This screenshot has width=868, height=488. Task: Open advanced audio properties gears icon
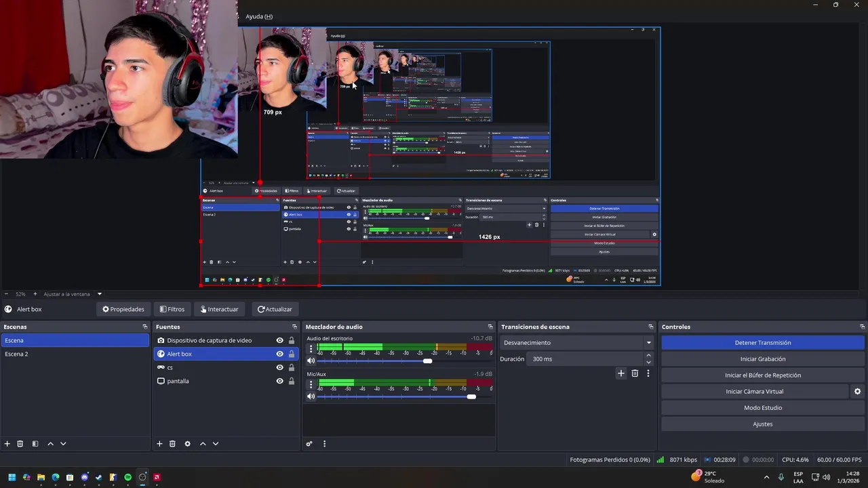(309, 444)
